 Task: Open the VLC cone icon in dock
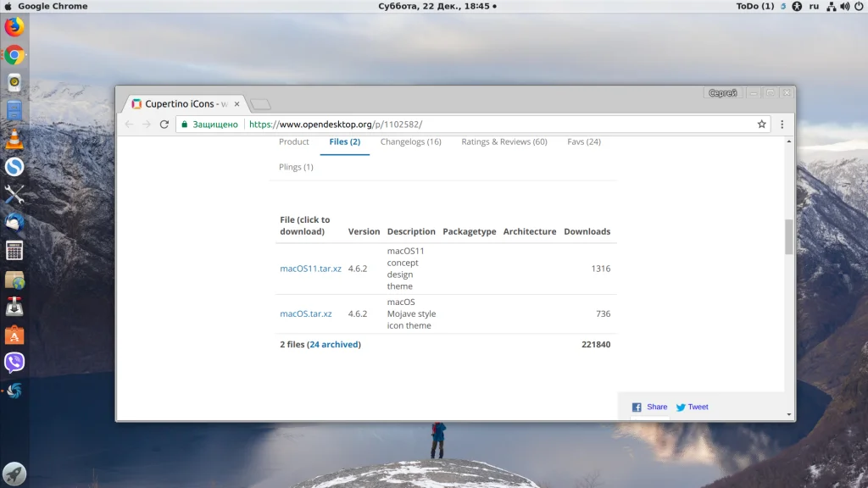pos(14,139)
